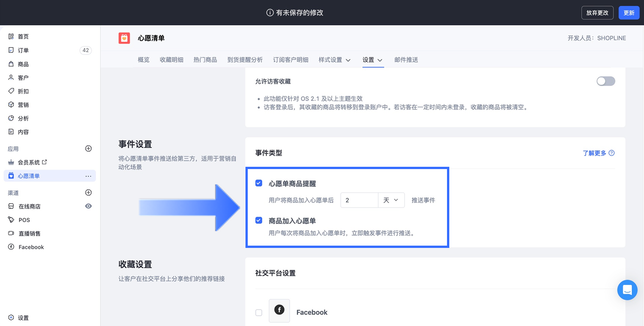Click the 开发人员: SHOPLINE text
The width and height of the screenshot is (644, 326).
coord(597,38)
